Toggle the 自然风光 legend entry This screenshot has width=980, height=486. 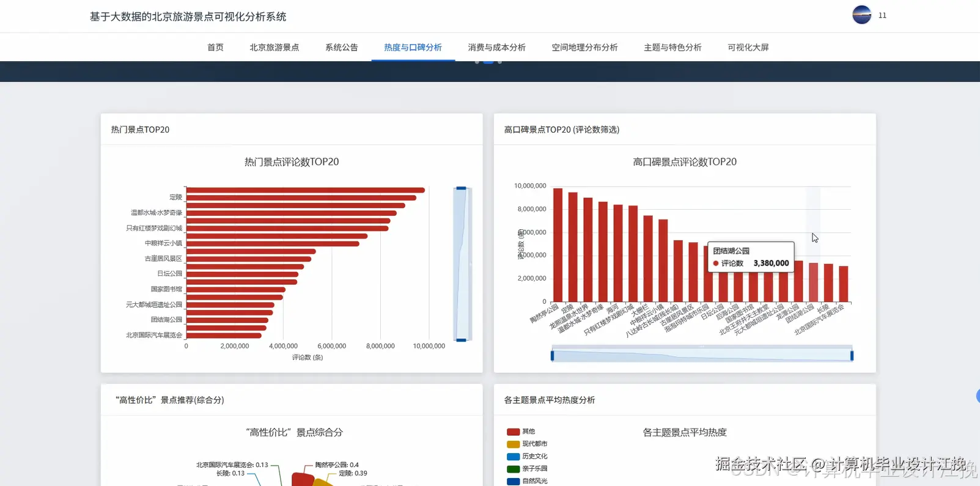pos(527,481)
